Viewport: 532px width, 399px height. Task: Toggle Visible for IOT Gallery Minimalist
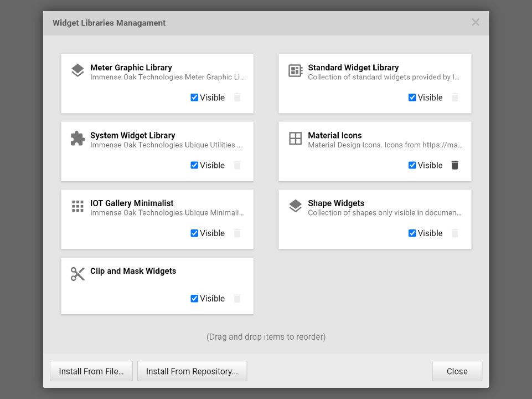[194, 233]
